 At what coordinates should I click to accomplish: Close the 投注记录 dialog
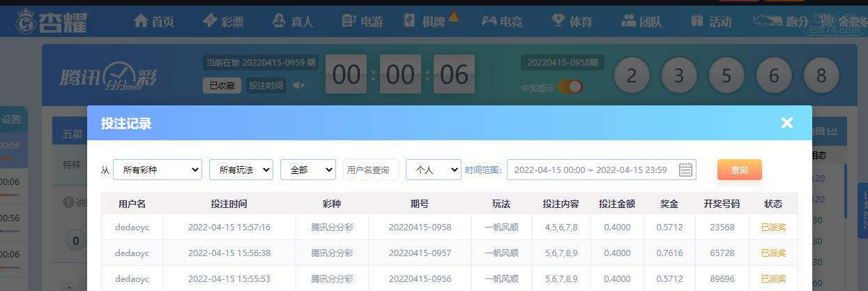pos(787,123)
